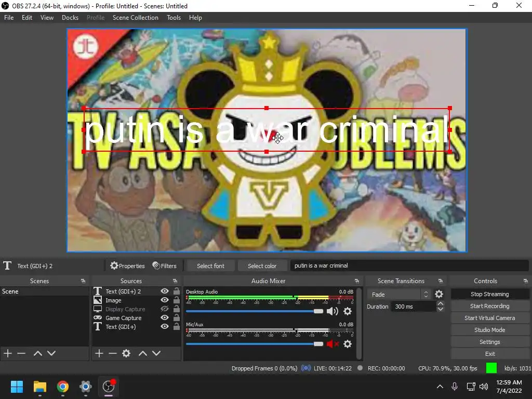Click Start Recording button

click(489, 306)
